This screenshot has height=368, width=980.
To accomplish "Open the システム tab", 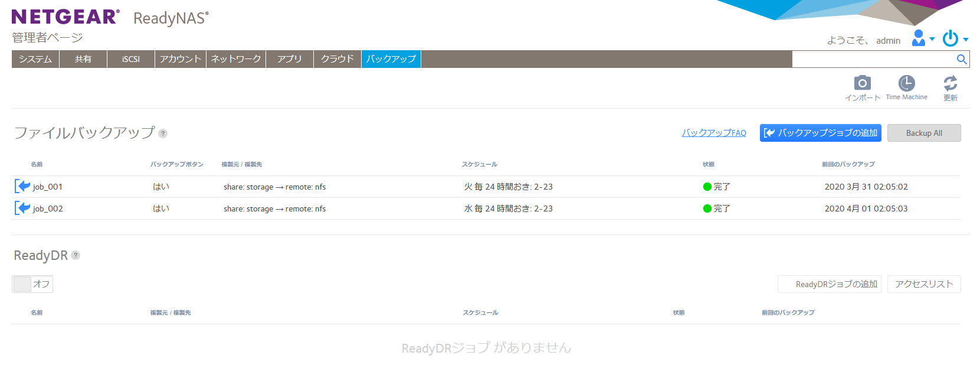I will [x=35, y=59].
